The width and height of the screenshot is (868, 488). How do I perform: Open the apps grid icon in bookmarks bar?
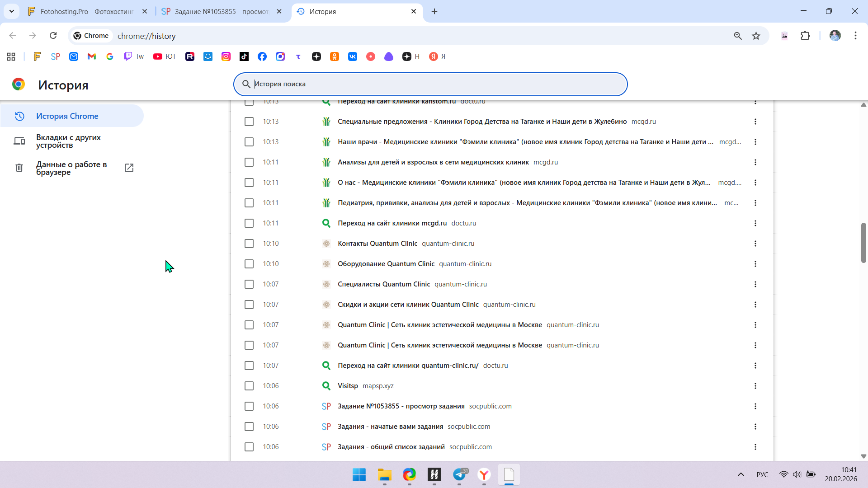[11, 56]
